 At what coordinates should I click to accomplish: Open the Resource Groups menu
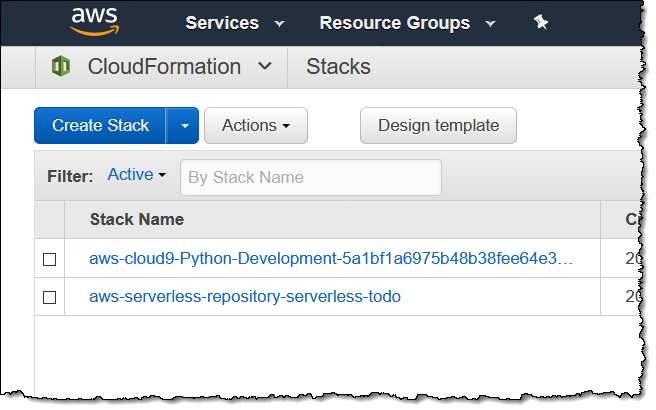(394, 23)
